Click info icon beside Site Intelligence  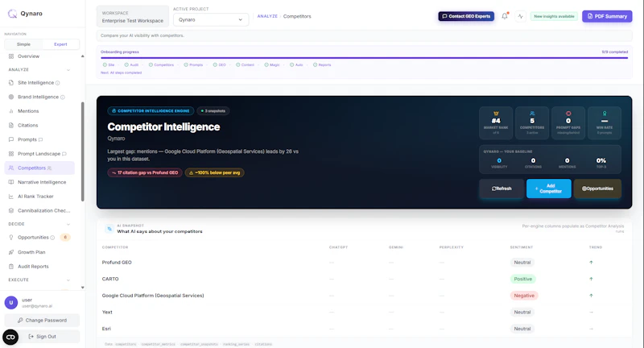coord(57,83)
